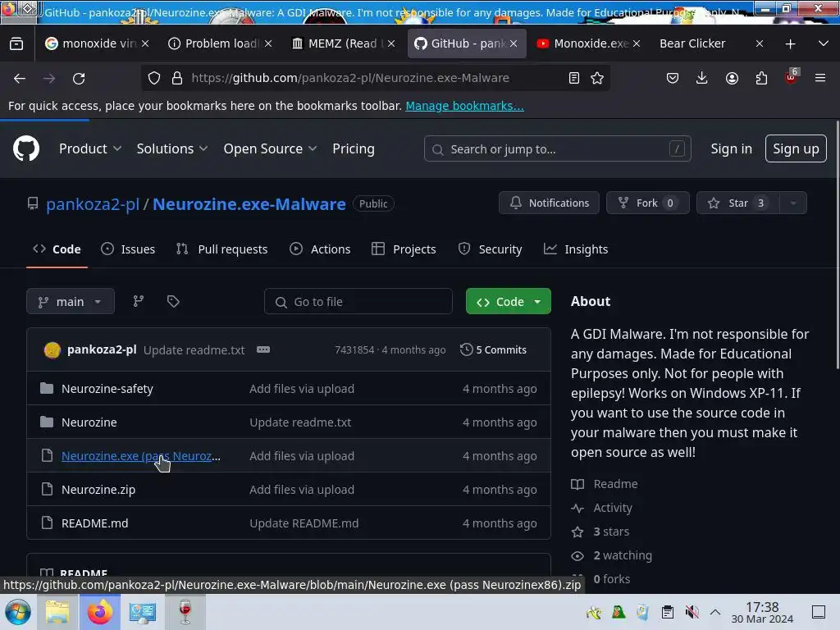Switch to Pull requests tab
This screenshot has width=840, height=630.
pos(221,249)
